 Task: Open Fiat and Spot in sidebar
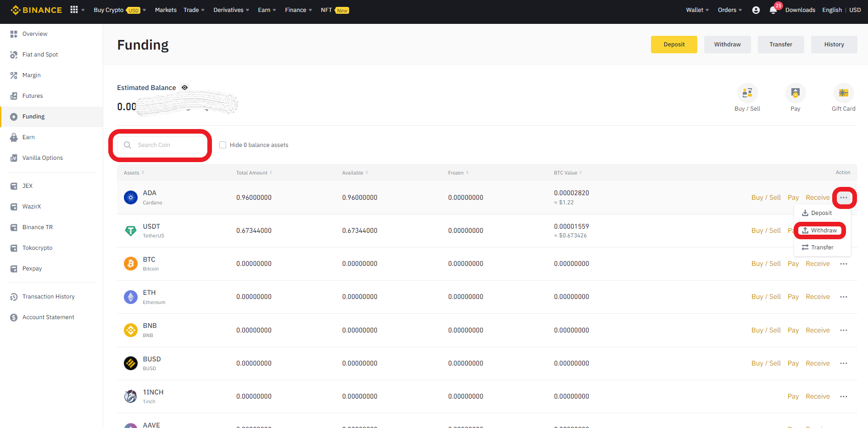pos(40,55)
